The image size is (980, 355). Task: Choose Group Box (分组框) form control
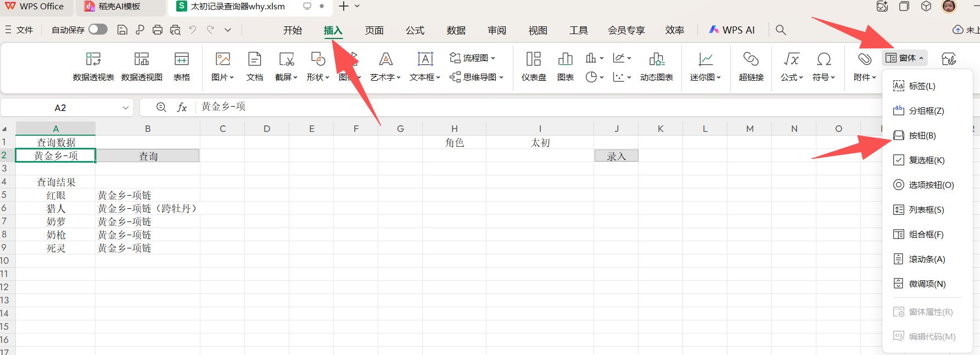pos(927,110)
